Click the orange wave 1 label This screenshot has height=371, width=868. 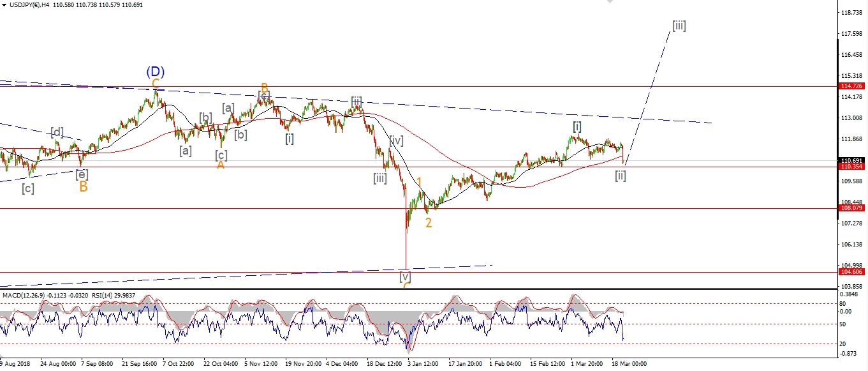coord(420,182)
